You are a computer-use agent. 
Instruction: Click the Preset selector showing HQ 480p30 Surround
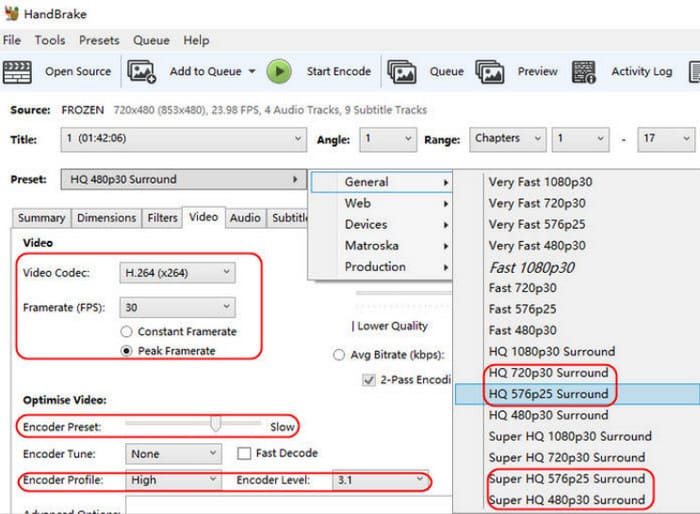tap(183, 179)
